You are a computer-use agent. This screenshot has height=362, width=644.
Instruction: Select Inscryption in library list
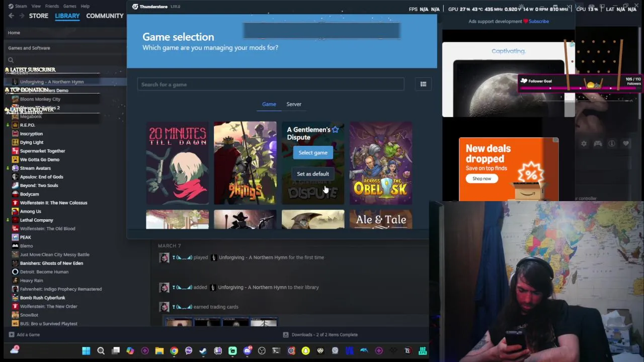[31, 134]
